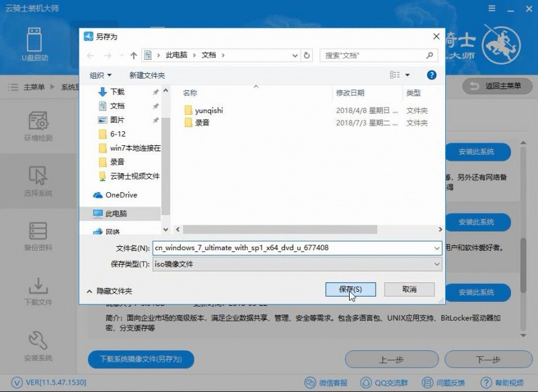Click navigation pane scroll down arrow

(x=165, y=229)
